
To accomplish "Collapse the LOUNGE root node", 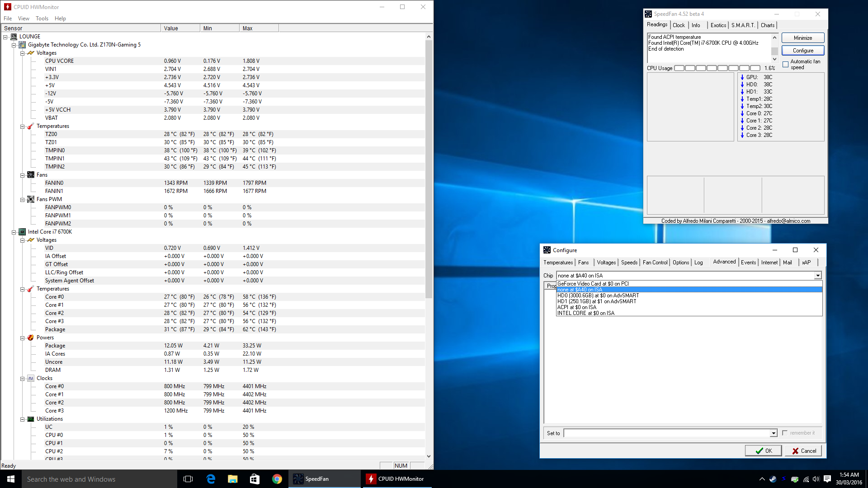I will coord(5,37).
